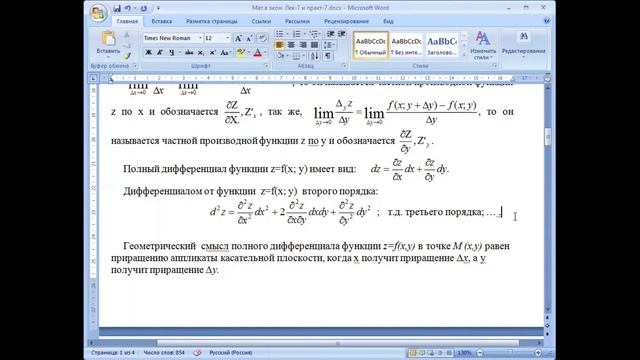This screenshot has width=640, height=360.
Task: Switch to Вид tab
Action: pos(388,21)
